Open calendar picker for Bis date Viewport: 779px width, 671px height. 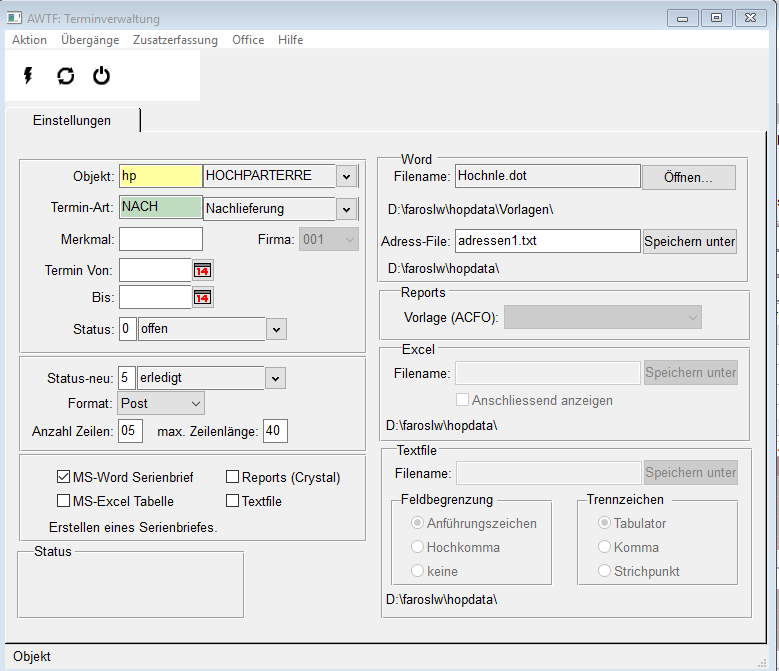click(203, 297)
